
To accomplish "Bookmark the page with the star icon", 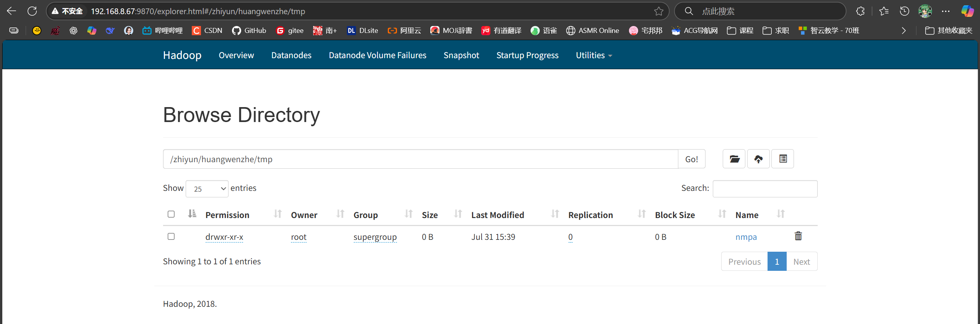I will click(x=658, y=11).
